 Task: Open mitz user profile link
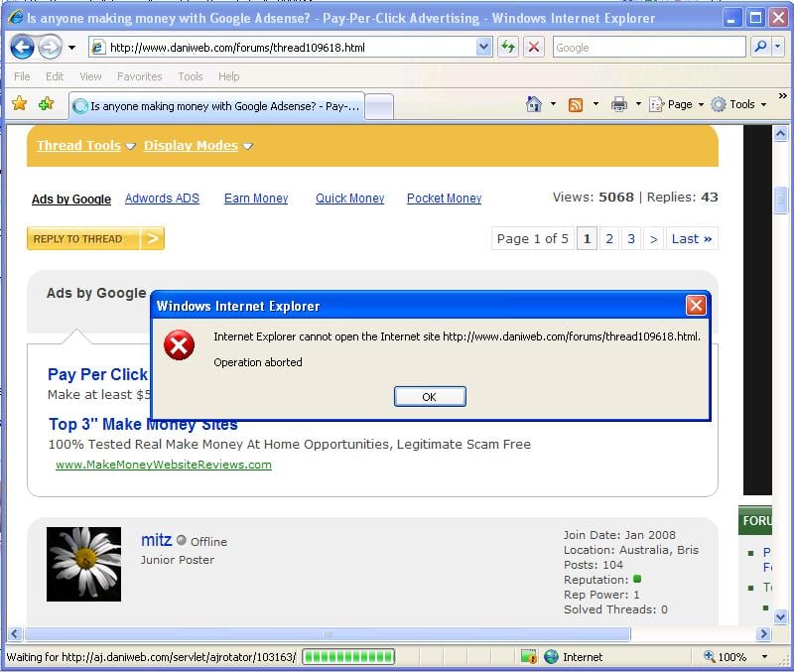coord(157,540)
